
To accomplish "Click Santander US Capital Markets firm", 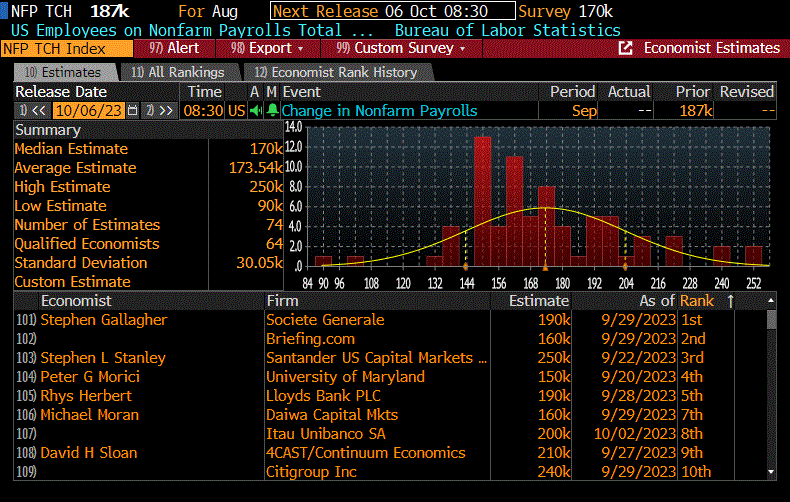I will 376,358.
